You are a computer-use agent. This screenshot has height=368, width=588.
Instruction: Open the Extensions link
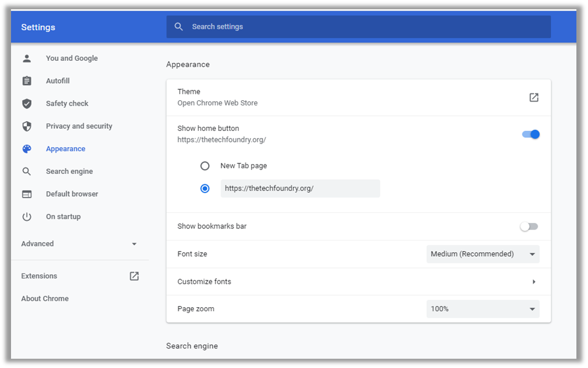[39, 276]
